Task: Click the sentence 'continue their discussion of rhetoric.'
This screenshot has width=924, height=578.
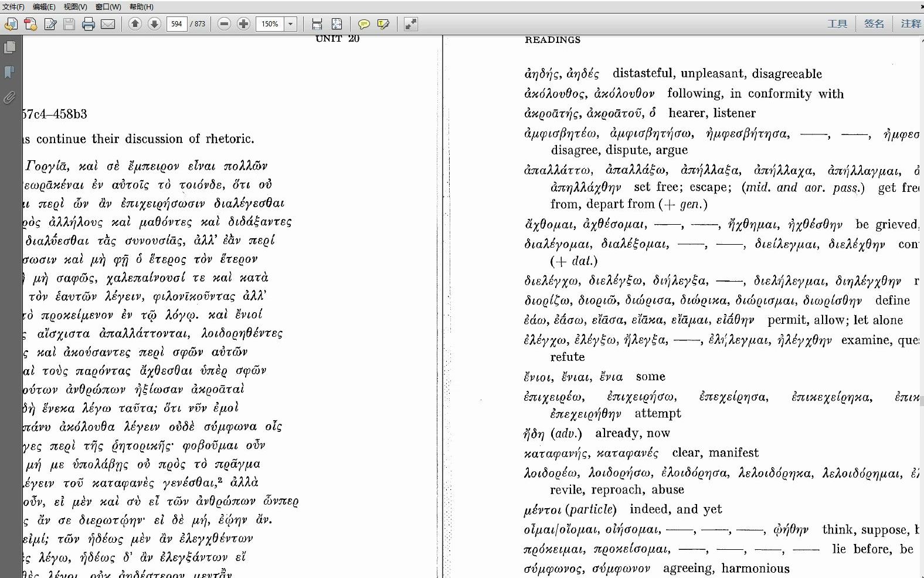Action: coord(145,139)
